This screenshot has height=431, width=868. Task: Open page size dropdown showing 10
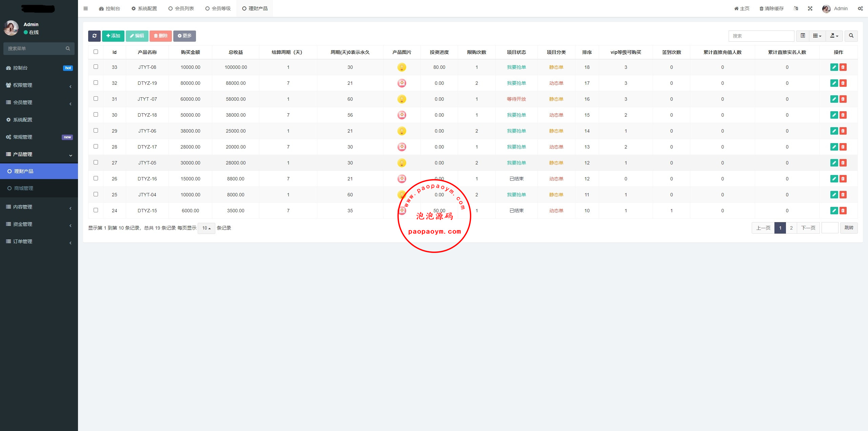[206, 228]
